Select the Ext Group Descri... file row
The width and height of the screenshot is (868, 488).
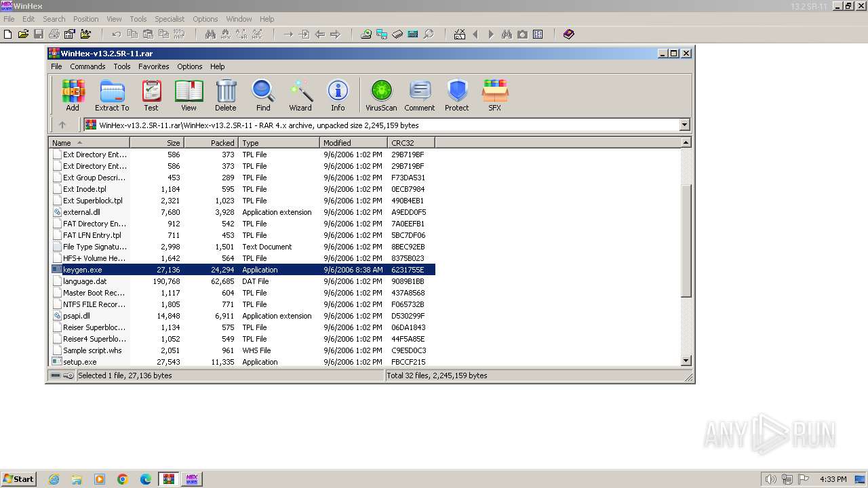(243, 178)
